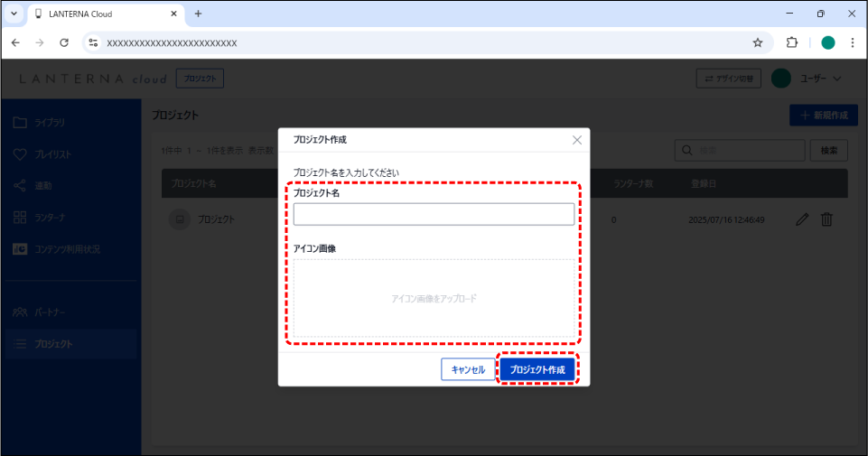The height and width of the screenshot is (456, 868).
Task: Select 連動 share icon in sidebar
Action: (20, 186)
